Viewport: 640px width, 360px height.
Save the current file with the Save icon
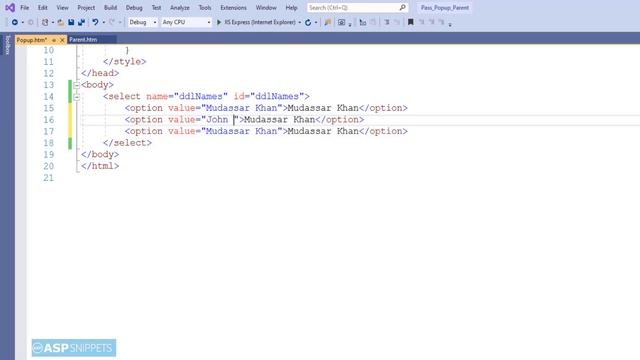click(x=71, y=22)
